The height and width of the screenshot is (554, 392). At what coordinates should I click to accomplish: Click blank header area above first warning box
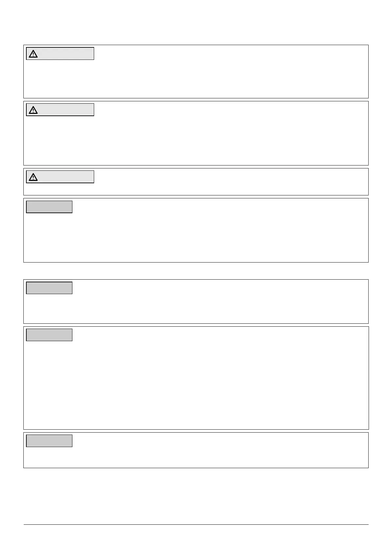pos(196,22)
